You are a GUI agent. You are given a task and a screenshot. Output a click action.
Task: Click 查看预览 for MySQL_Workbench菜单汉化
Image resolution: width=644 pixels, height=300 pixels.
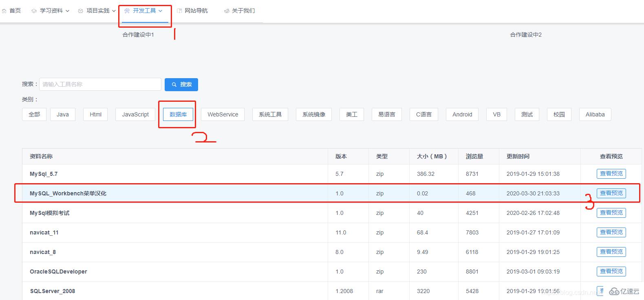click(611, 193)
